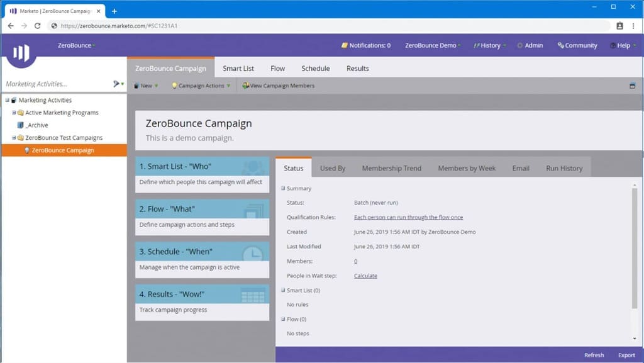Open the Schedule "When" card

pos(202,260)
